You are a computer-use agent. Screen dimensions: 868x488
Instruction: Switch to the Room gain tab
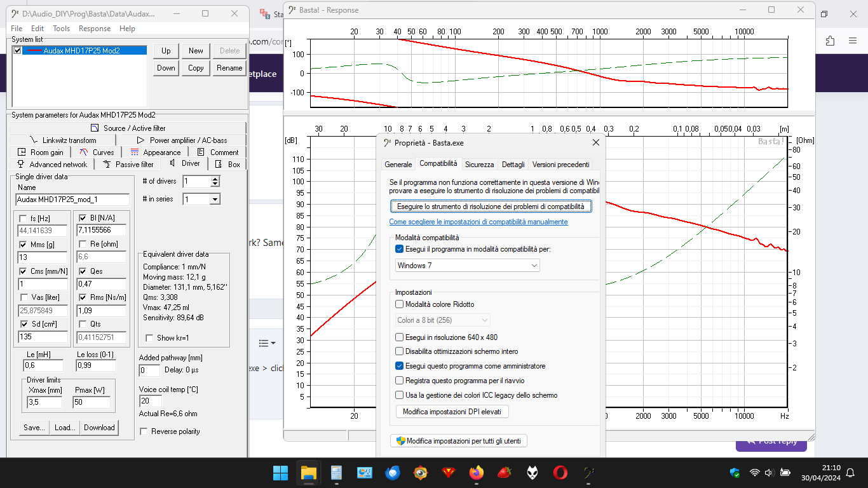pos(41,152)
